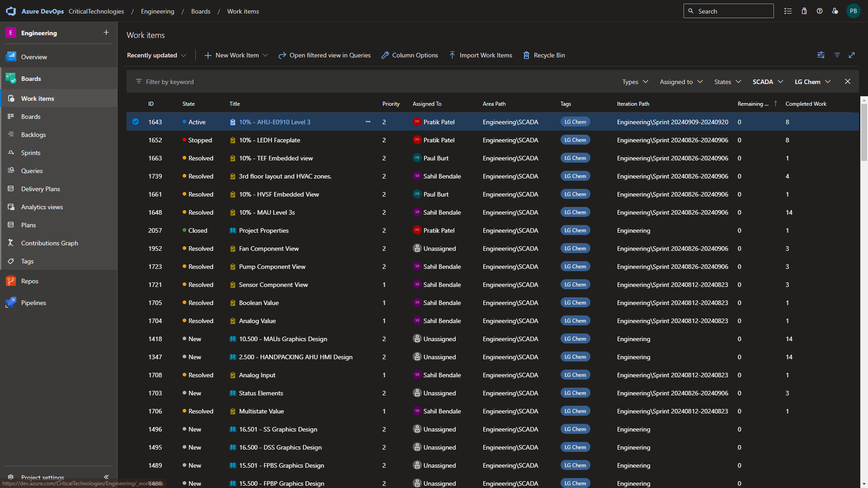Uncheck the selected row 1643 checkbox
868x488 pixels.
(136, 122)
